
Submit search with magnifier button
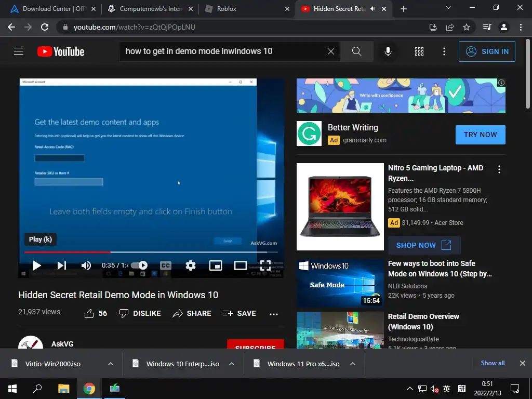click(x=356, y=51)
